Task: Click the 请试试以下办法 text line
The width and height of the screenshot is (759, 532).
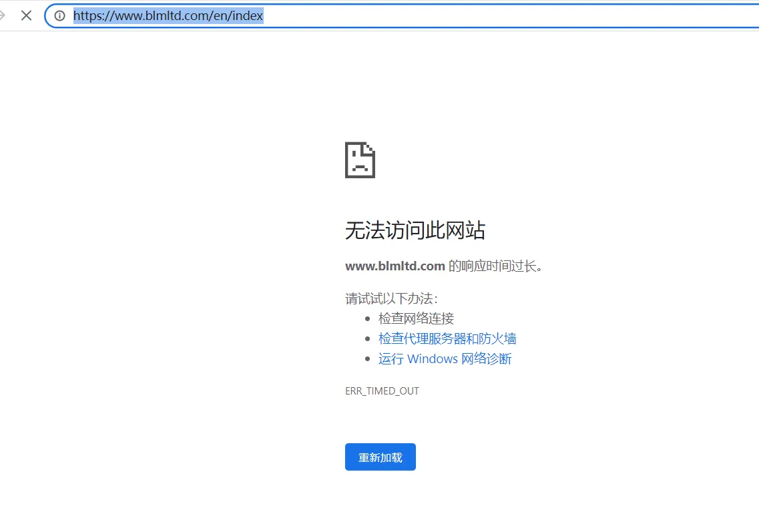Action: pyautogui.click(x=392, y=298)
